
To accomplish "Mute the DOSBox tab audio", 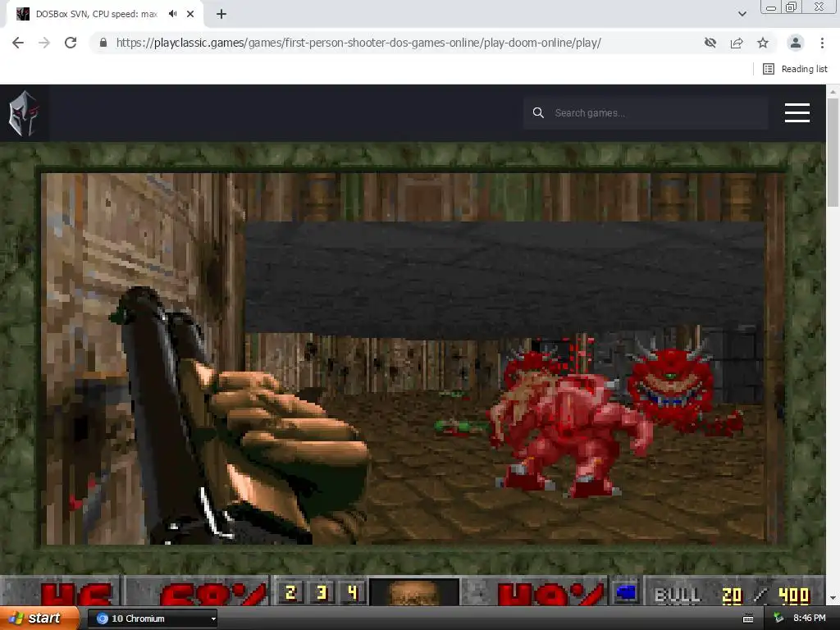I will coord(172,14).
